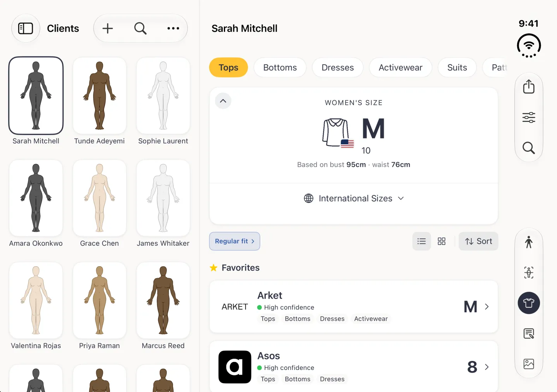557x392 pixels.
Task: Click the share icon in right toolbar
Action: [x=529, y=87]
